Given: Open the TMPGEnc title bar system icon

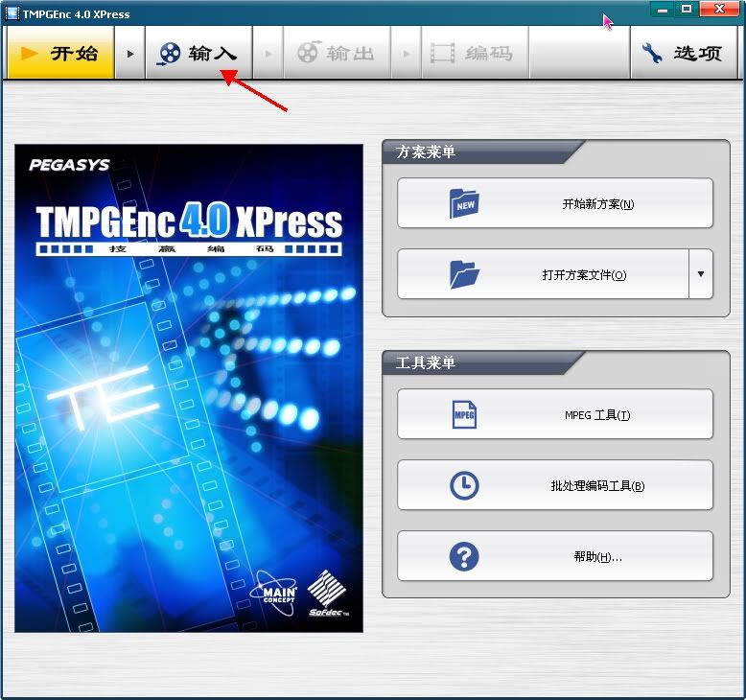Looking at the screenshot, I should point(12,13).
